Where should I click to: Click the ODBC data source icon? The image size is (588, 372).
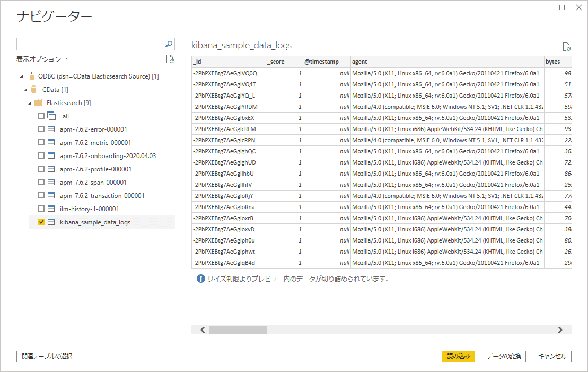[x=31, y=76]
